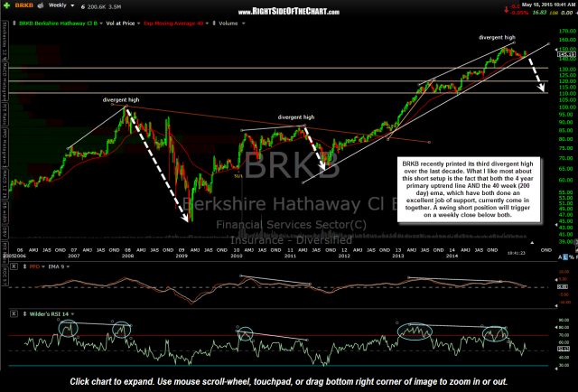578x392 pixels.
Task: Click the PPO current value marker on axis
Action: pos(563,286)
